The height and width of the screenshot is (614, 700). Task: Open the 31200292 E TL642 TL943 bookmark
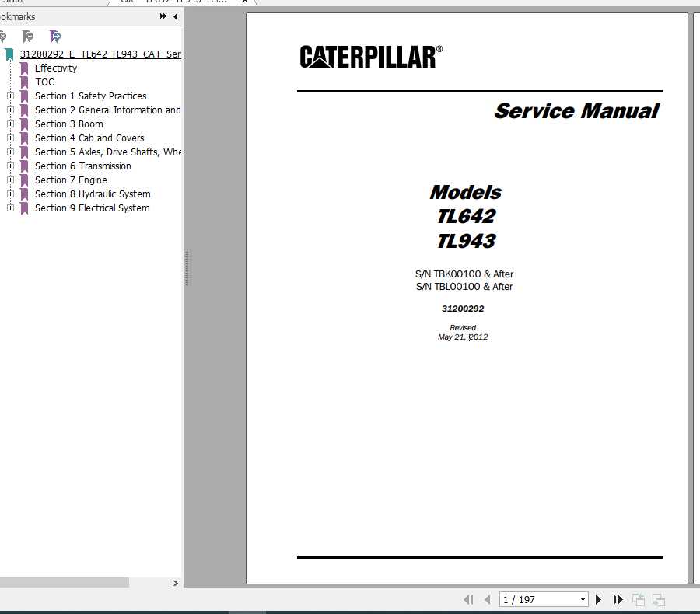pyautogui.click(x=100, y=54)
